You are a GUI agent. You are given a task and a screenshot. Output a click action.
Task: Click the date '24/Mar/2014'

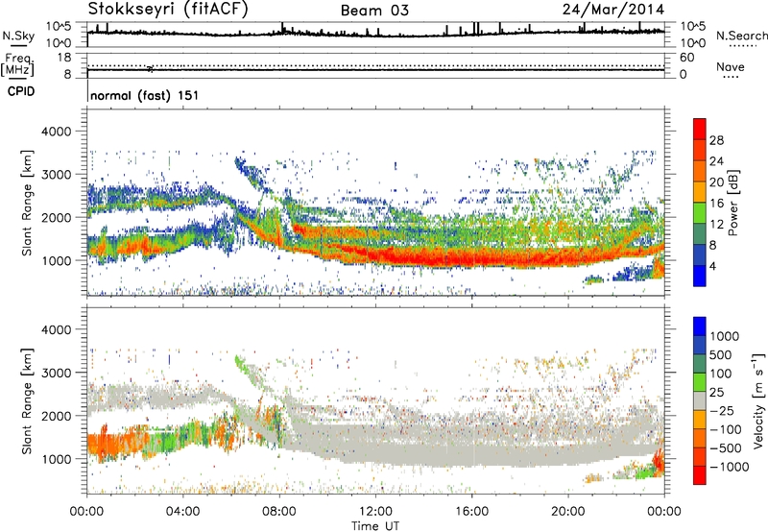(x=613, y=10)
